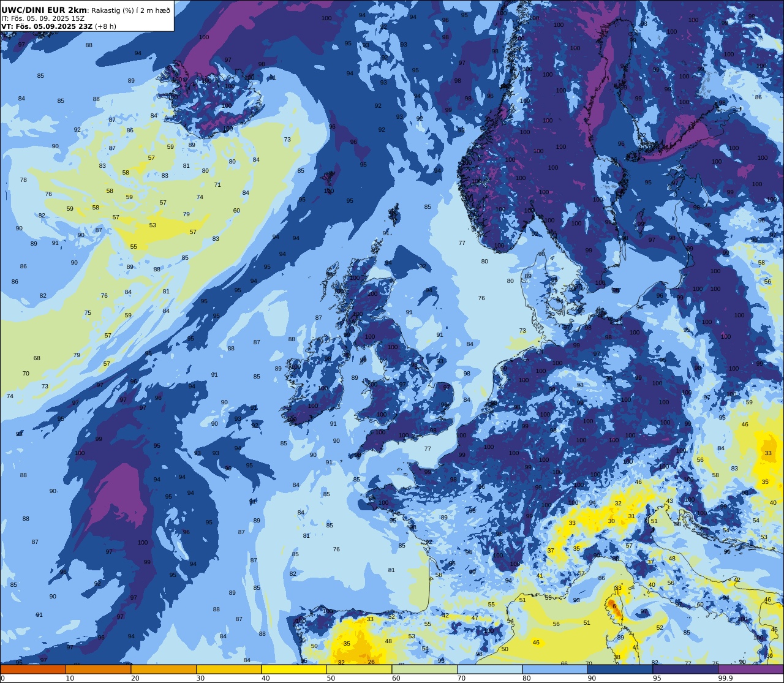This screenshot has width=784, height=683.
Task: Click the map value '68' at left edge
Action: pyautogui.click(x=37, y=358)
